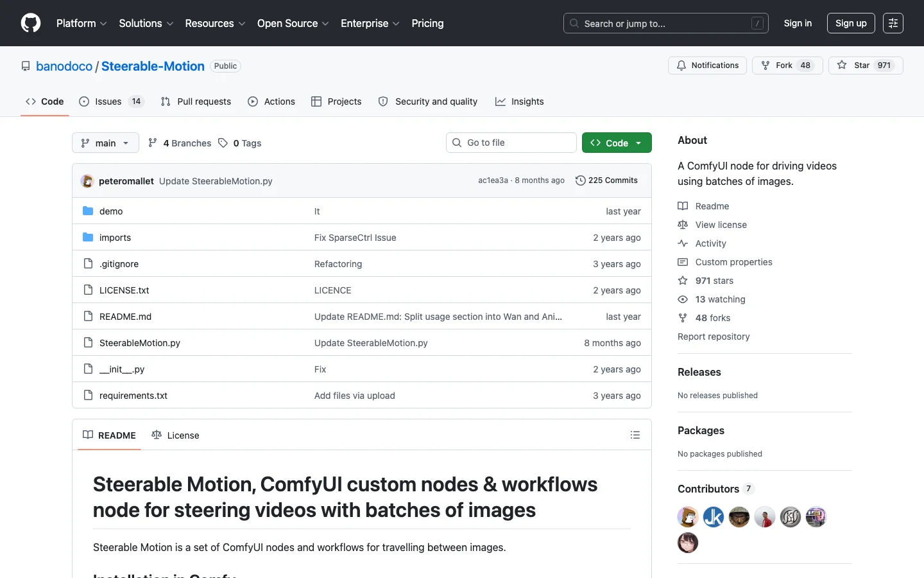Click the file icon beside requirements.txt
924x578 pixels.
88,395
